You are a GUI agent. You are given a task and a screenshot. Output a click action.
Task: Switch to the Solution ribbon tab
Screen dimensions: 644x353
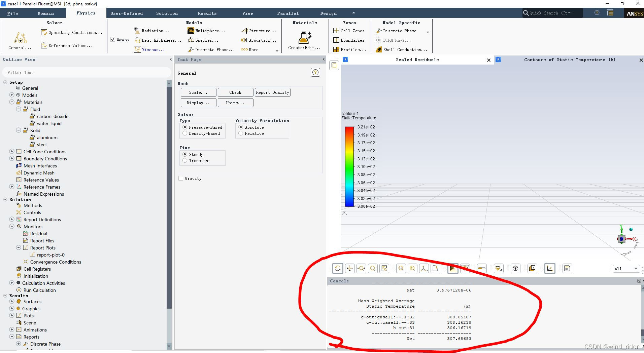tap(167, 13)
